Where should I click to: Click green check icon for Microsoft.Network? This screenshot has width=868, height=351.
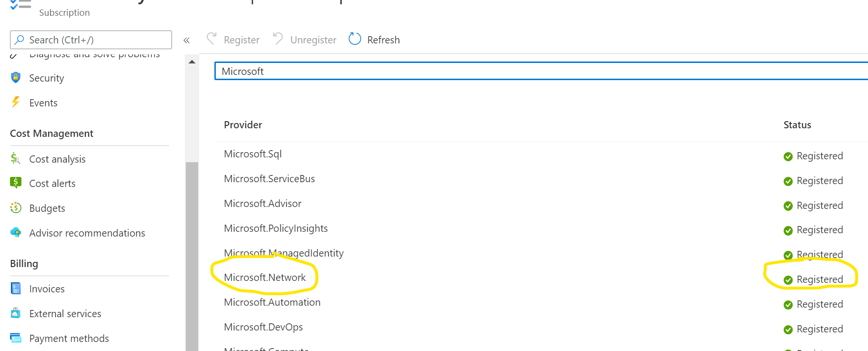788,280
